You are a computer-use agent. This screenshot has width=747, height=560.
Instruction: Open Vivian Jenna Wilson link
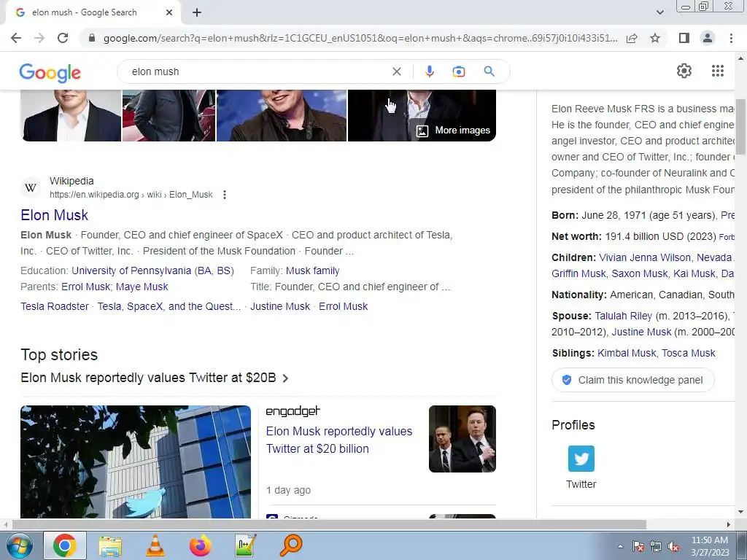pos(645,257)
